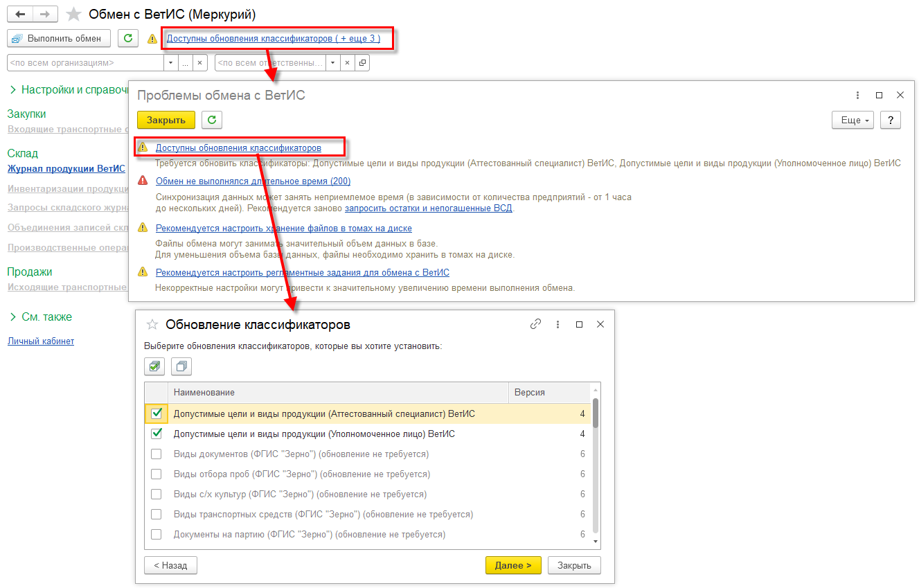Click the warning icon beside the регламентные задания recommendation
Image resolution: width=919 pixels, height=588 pixels.
click(x=143, y=272)
